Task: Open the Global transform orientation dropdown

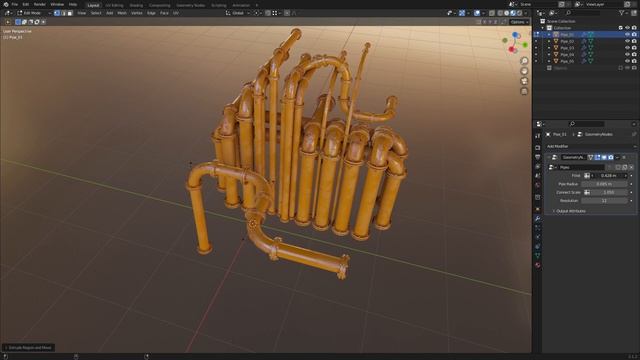Action: (x=238, y=13)
